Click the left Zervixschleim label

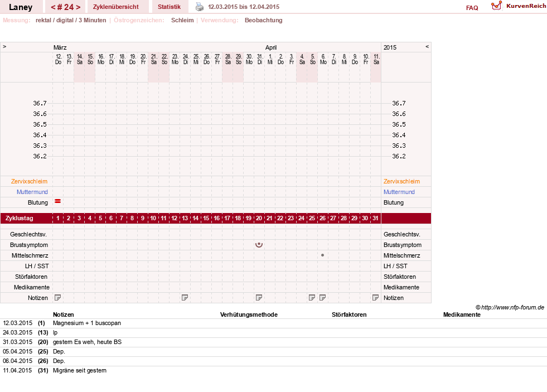[30, 181]
